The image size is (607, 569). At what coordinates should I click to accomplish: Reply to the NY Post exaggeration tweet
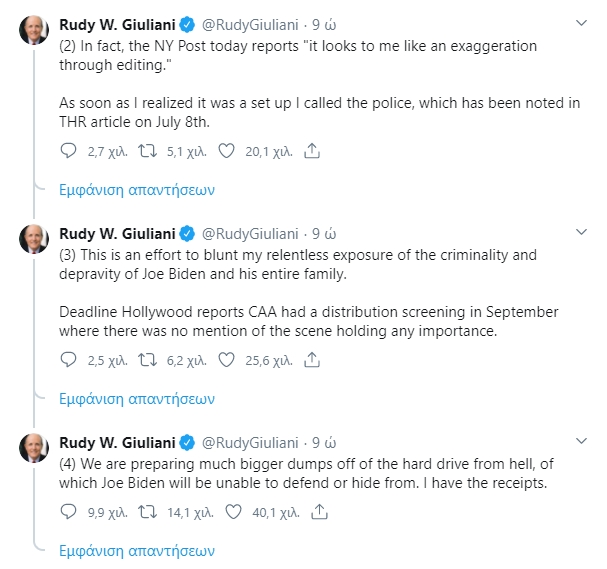coord(69,151)
